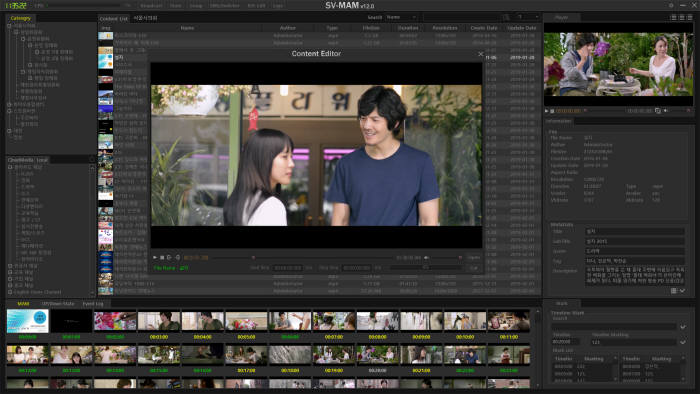Open the Player tab
Screen dimensions: 700x394
[561, 17]
